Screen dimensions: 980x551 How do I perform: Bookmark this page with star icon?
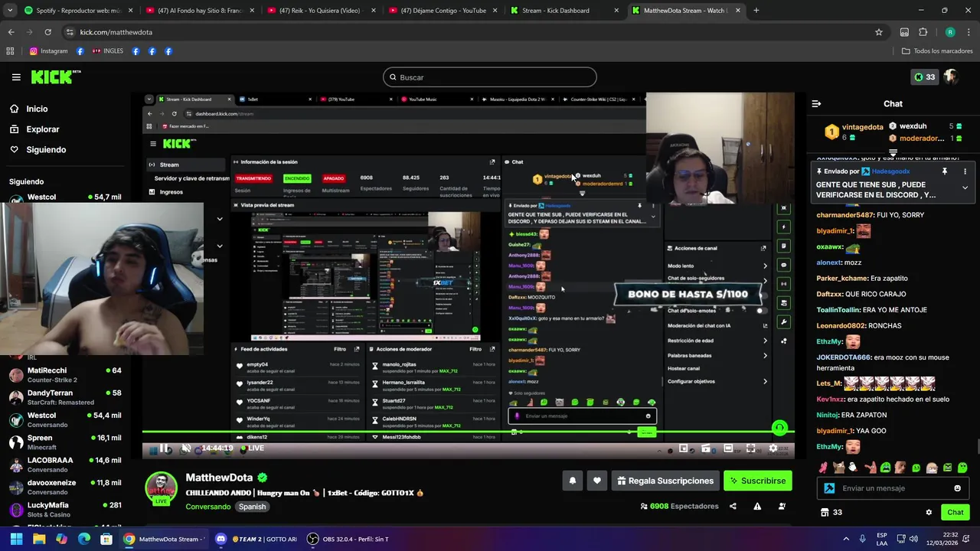tap(879, 32)
